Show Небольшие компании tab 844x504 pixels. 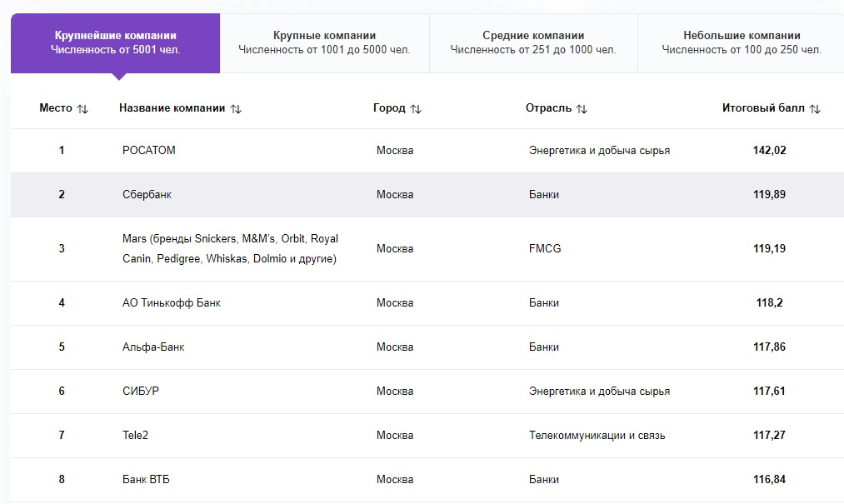click(x=742, y=42)
